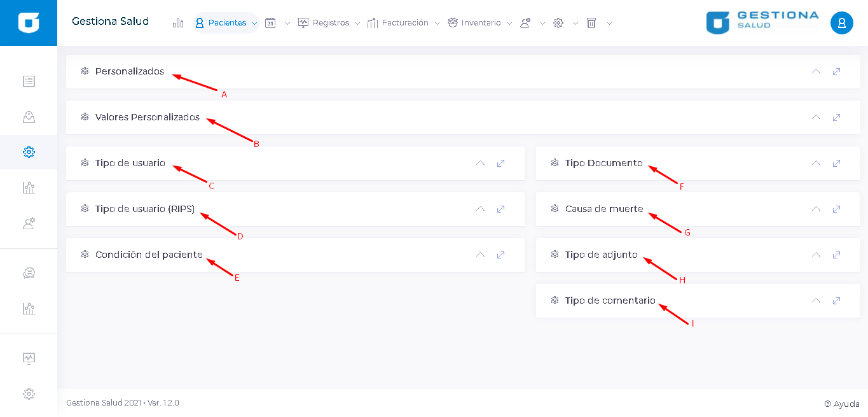The width and height of the screenshot is (868, 417).
Task: Click the Gestiona Salud title text
Action: [110, 22]
